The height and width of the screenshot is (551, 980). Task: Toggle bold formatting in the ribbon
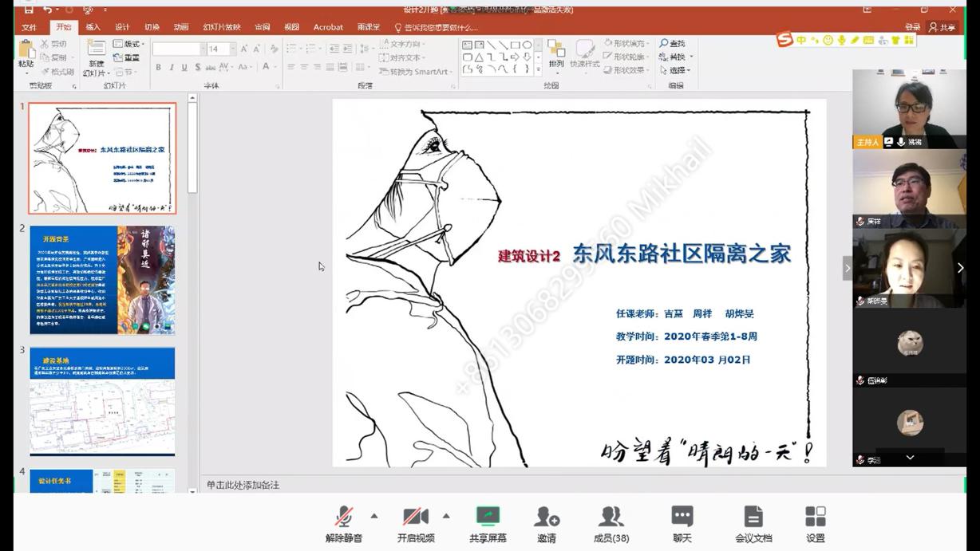(x=159, y=68)
